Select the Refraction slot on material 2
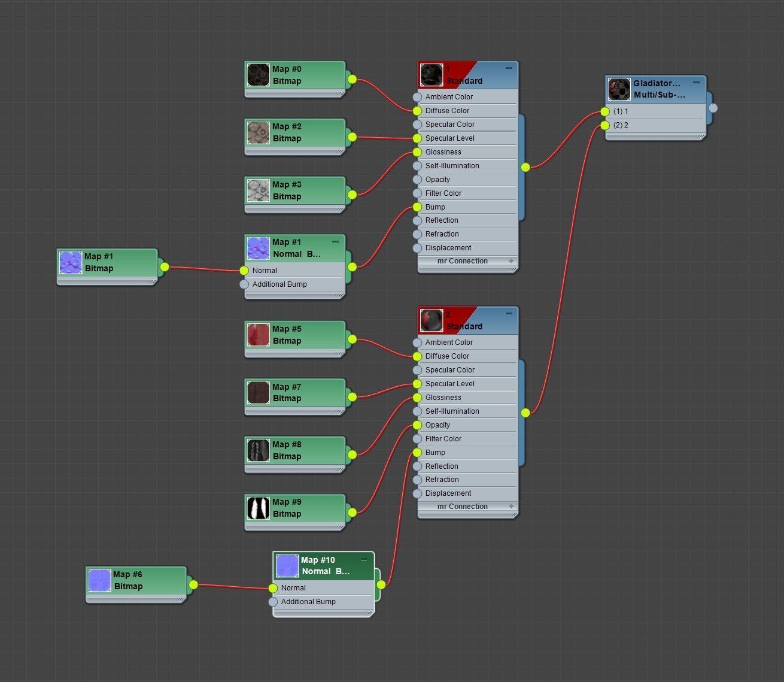Image resolution: width=784 pixels, height=682 pixels. (467, 480)
